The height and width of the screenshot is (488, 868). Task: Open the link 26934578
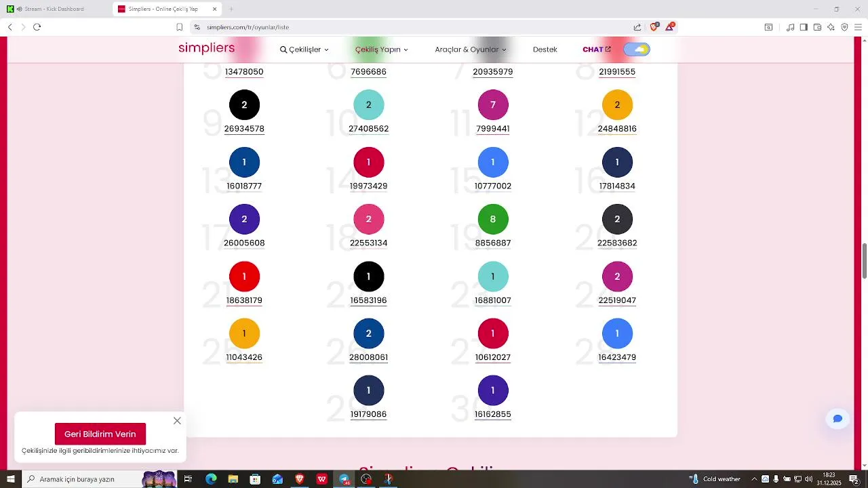(x=244, y=129)
